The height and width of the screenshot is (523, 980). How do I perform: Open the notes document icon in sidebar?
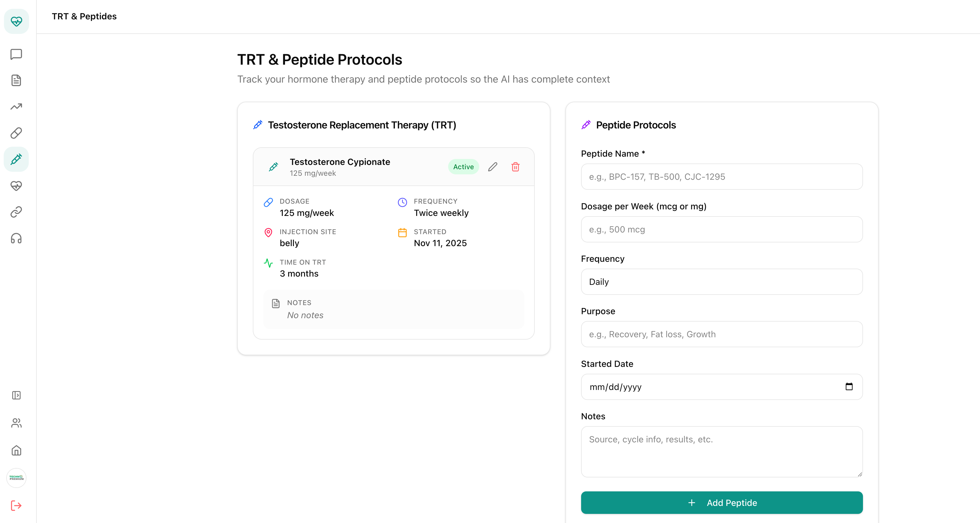tap(16, 80)
